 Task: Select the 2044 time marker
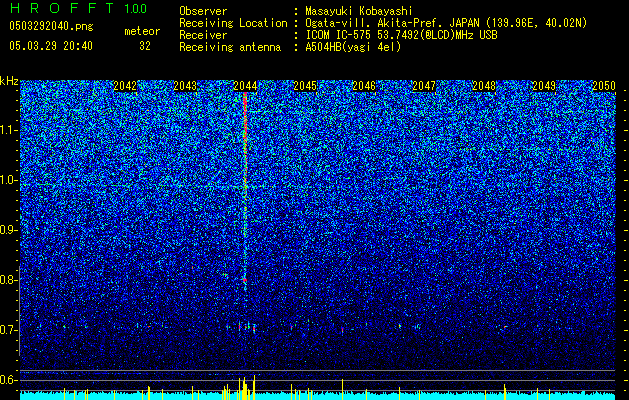[x=245, y=86]
